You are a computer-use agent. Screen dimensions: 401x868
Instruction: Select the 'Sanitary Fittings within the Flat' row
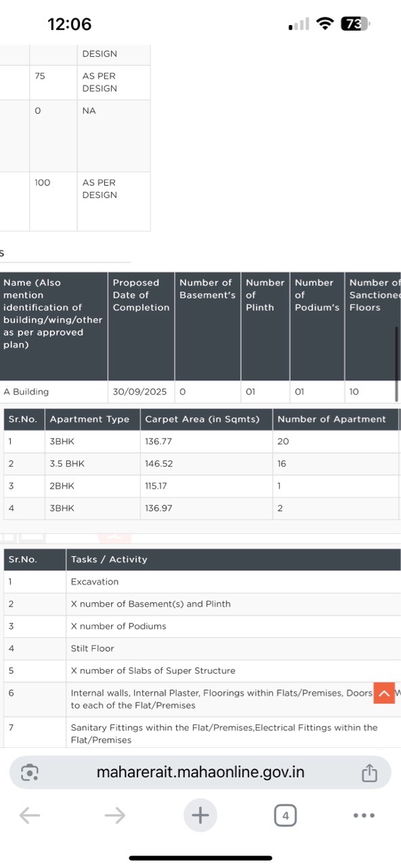click(202, 733)
